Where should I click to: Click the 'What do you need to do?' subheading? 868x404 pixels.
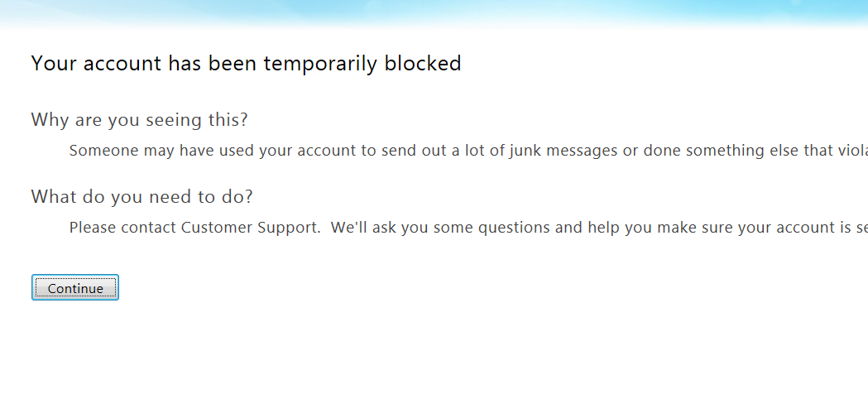pyautogui.click(x=141, y=197)
